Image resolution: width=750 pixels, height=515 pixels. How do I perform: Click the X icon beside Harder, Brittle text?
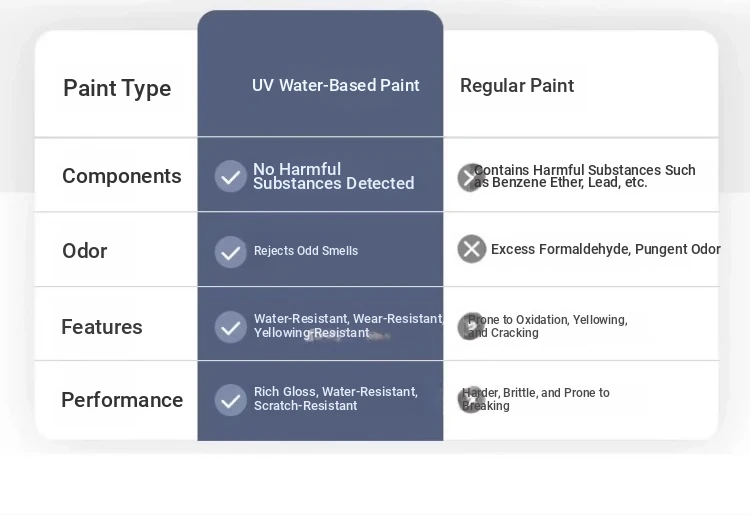(x=471, y=400)
